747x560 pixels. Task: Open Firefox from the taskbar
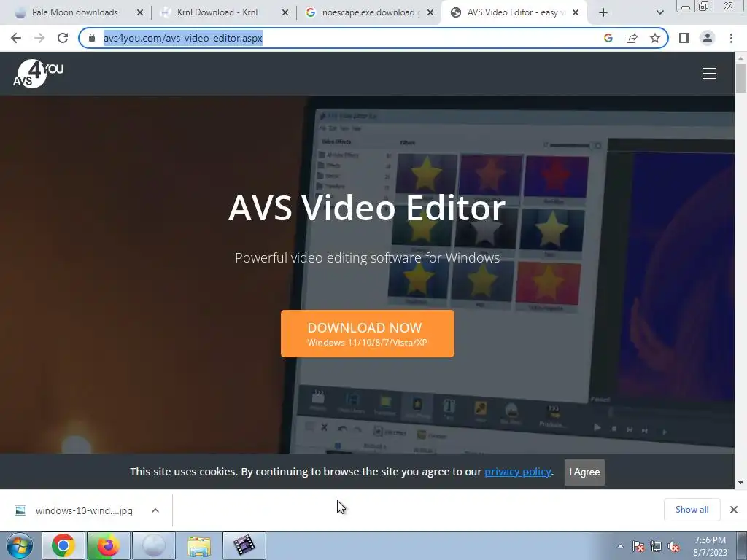108,545
